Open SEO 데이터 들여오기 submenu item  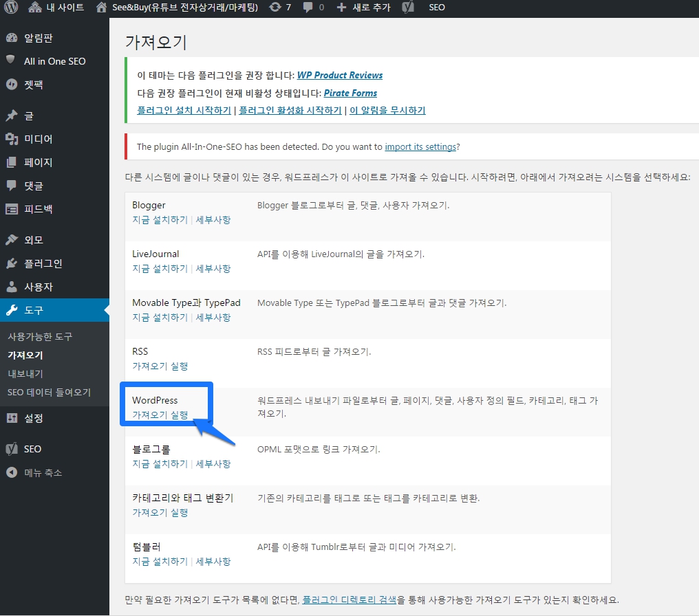pos(49,393)
